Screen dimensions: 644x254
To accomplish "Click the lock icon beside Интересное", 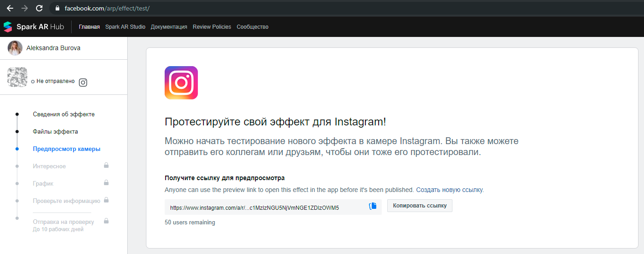I will click(x=106, y=165).
